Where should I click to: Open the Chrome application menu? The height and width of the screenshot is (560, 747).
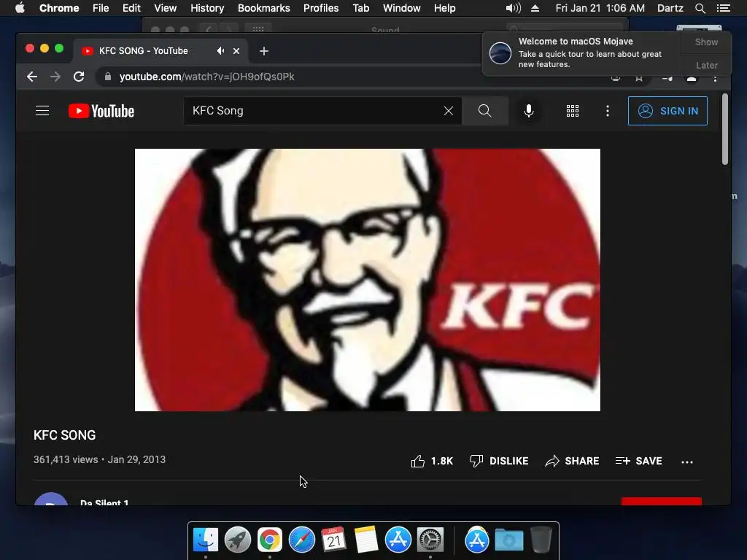(59, 8)
